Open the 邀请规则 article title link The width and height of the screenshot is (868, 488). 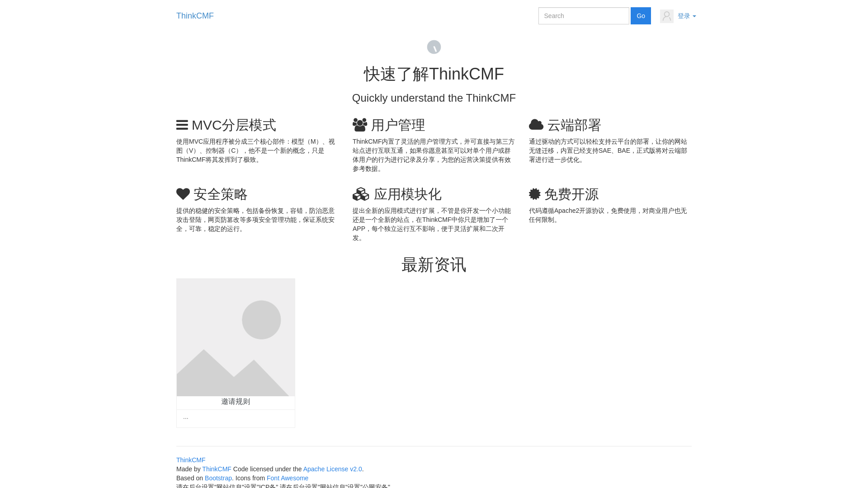tap(236, 402)
